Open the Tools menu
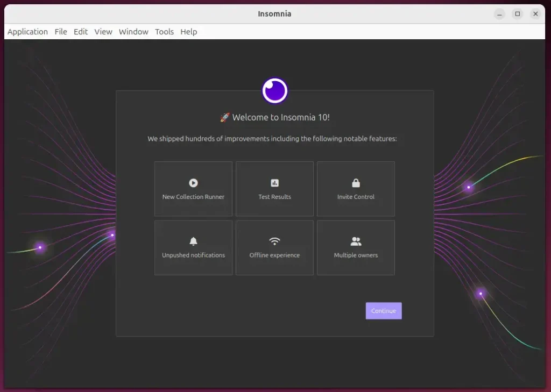 164,32
